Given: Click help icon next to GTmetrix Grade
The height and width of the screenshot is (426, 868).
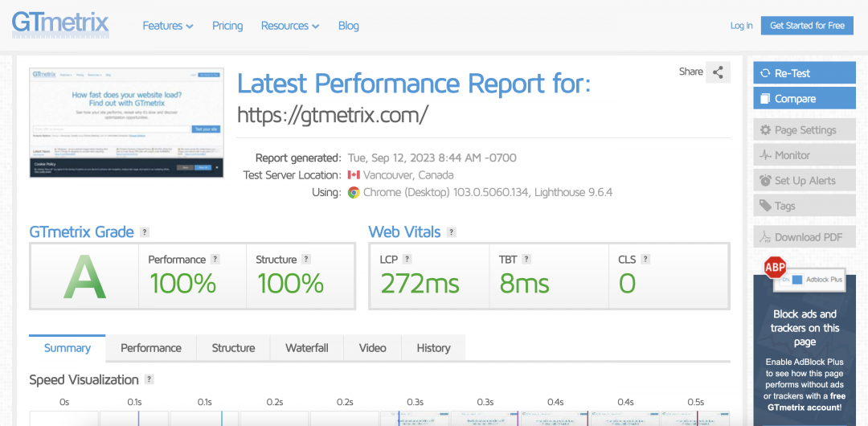Looking at the screenshot, I should coord(145,232).
